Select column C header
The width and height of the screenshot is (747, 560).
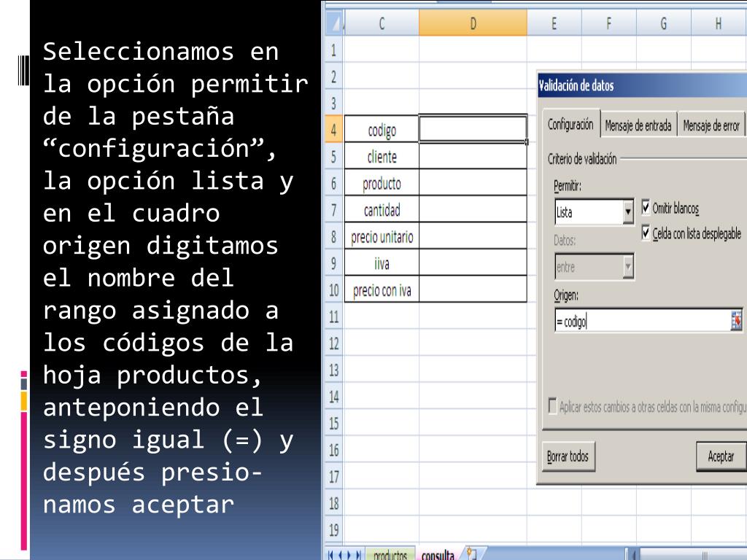pos(381,23)
